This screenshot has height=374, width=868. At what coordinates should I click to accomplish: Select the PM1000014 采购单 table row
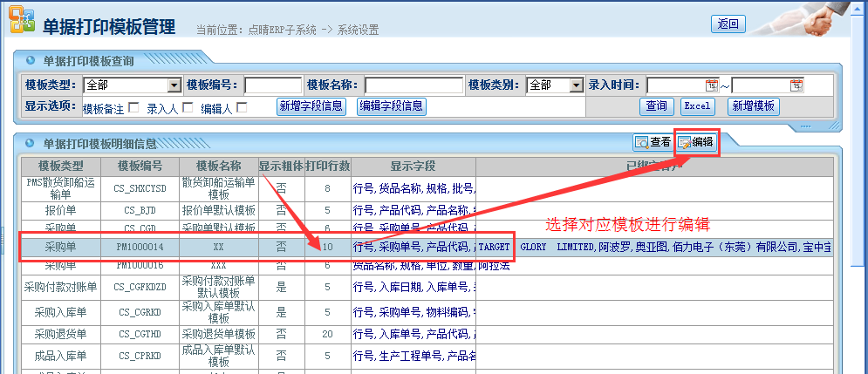pyautogui.click(x=140, y=248)
